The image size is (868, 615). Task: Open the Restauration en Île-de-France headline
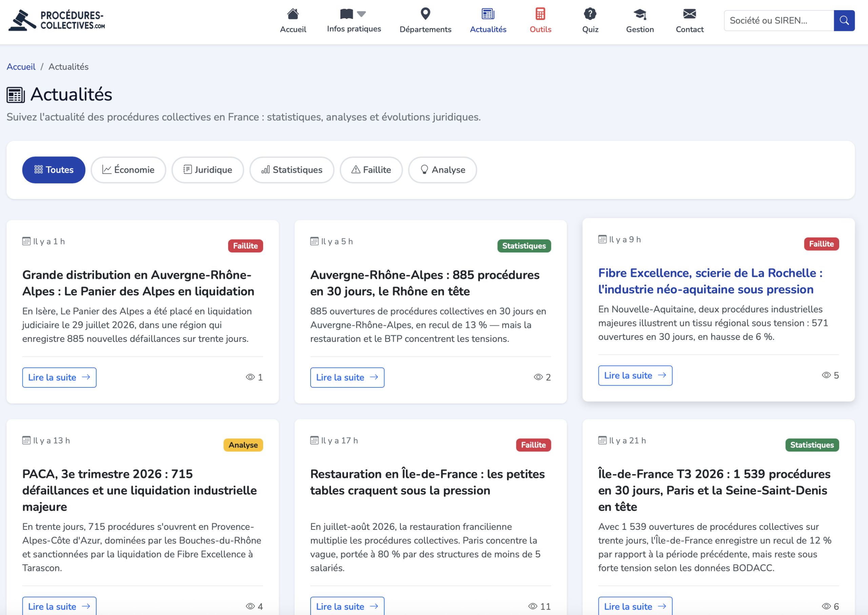[427, 482]
